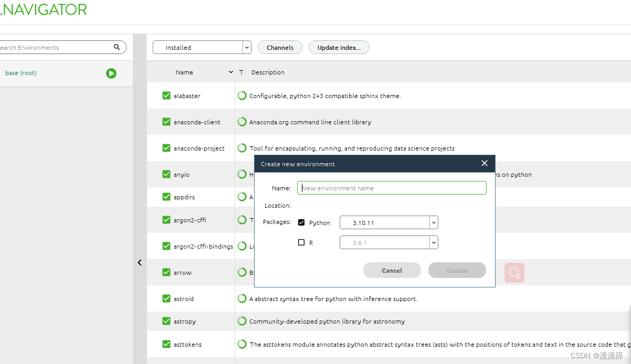Viewport: 631px width, 364px height.
Task: Close the Create new environment dialog
Action: tap(485, 163)
